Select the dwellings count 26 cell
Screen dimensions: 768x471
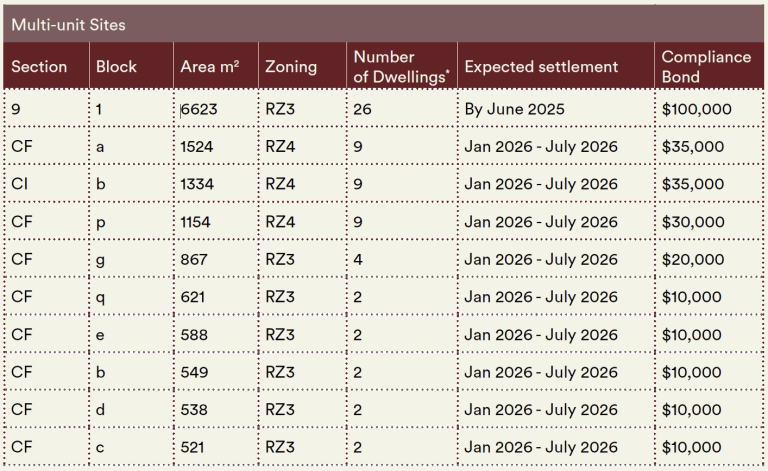362,109
